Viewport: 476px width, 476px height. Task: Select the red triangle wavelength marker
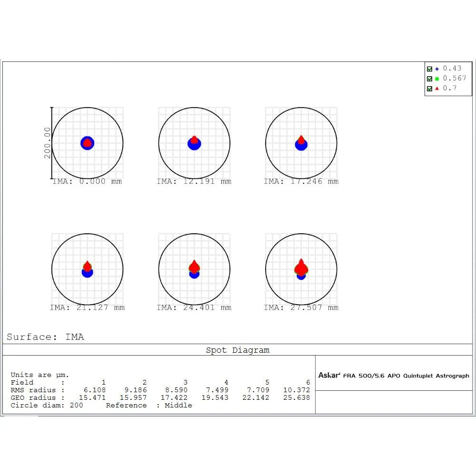436,88
